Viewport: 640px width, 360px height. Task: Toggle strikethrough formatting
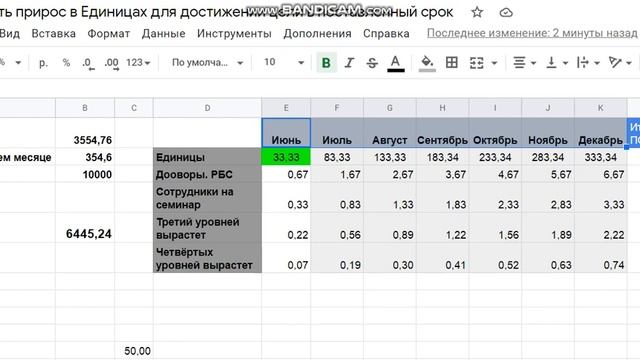point(372,63)
